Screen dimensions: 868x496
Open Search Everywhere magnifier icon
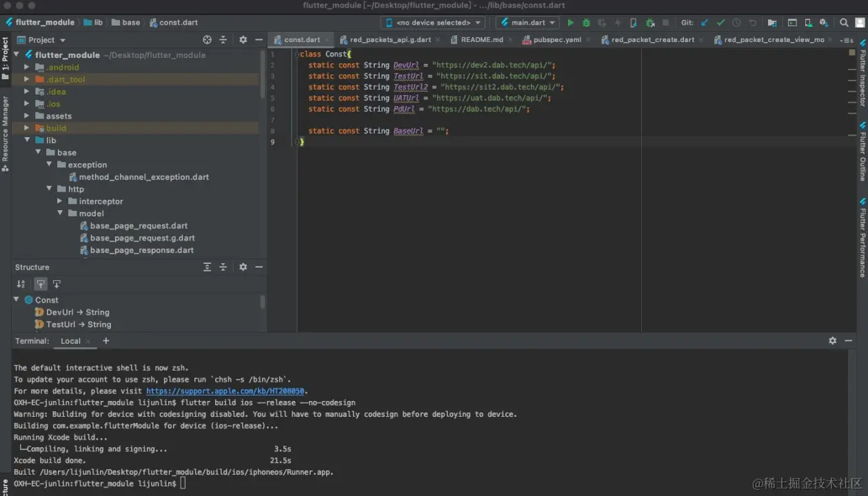tap(844, 23)
